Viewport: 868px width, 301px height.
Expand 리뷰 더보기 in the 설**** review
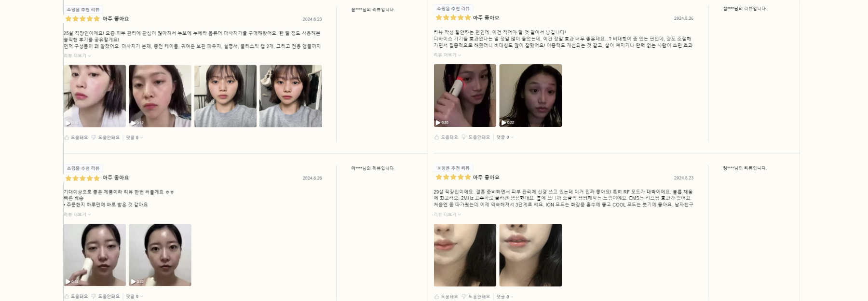point(447,55)
